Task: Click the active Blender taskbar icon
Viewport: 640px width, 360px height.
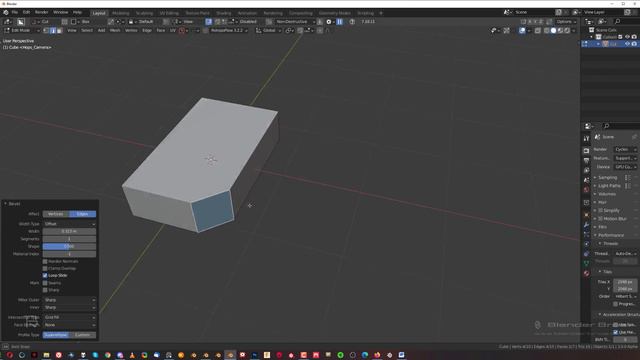Action: click(230, 355)
